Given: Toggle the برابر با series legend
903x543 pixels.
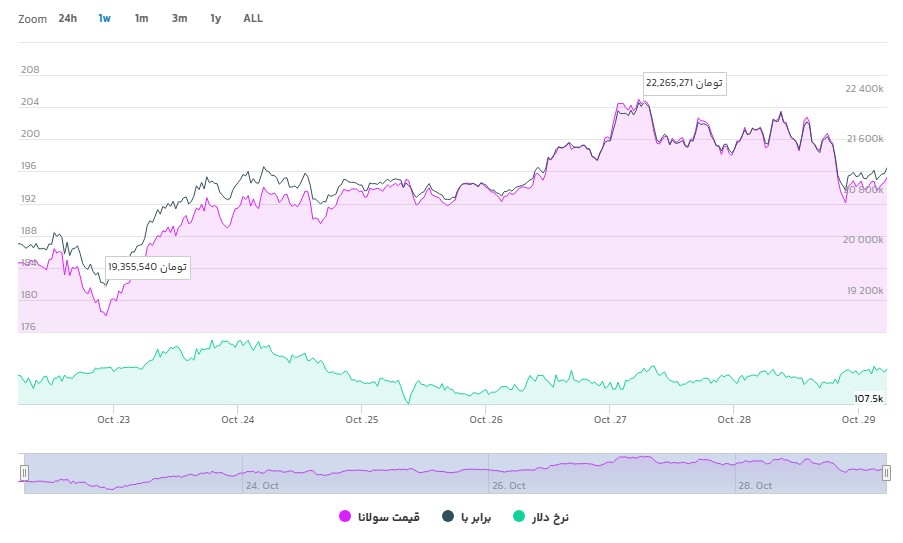Looking at the screenshot, I should (478, 517).
